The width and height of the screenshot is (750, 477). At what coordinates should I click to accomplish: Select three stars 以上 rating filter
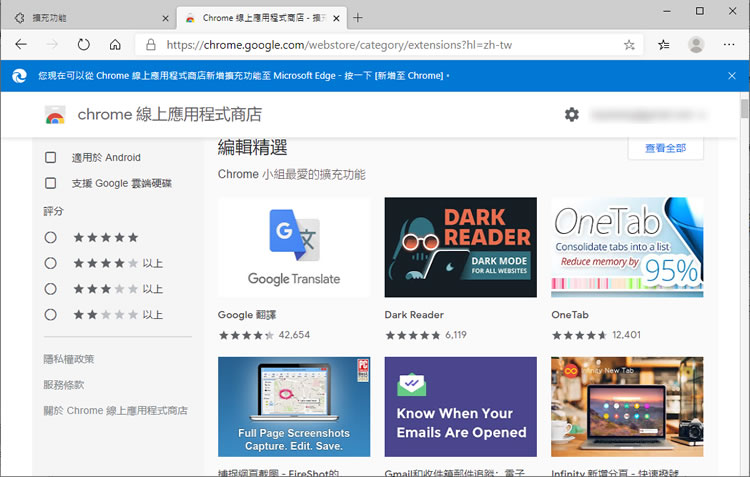[50, 289]
